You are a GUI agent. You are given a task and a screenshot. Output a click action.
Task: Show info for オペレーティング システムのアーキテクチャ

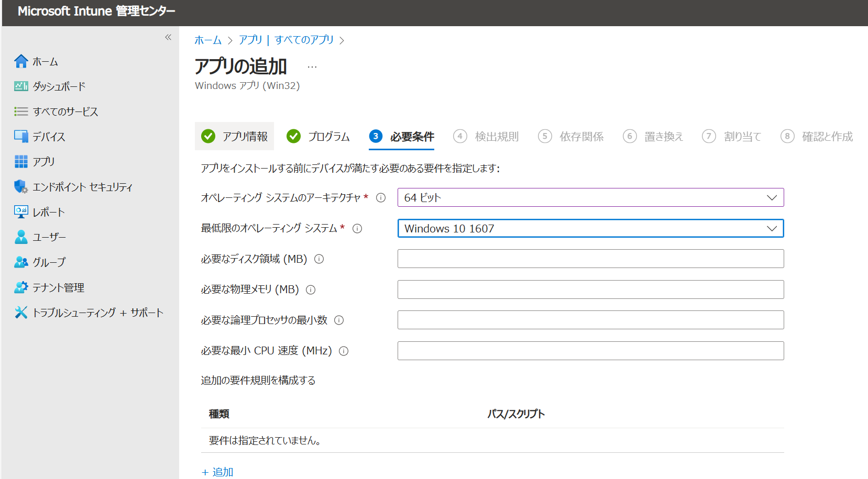pyautogui.click(x=381, y=198)
